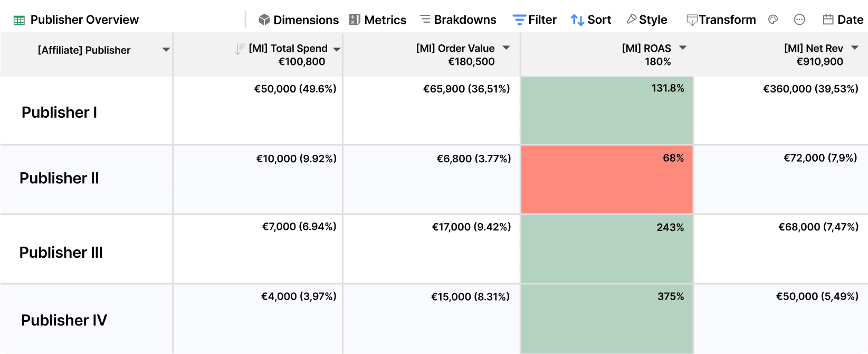This screenshot has height=354, width=868.
Task: Click the Sort arrows icon
Action: tap(577, 20)
